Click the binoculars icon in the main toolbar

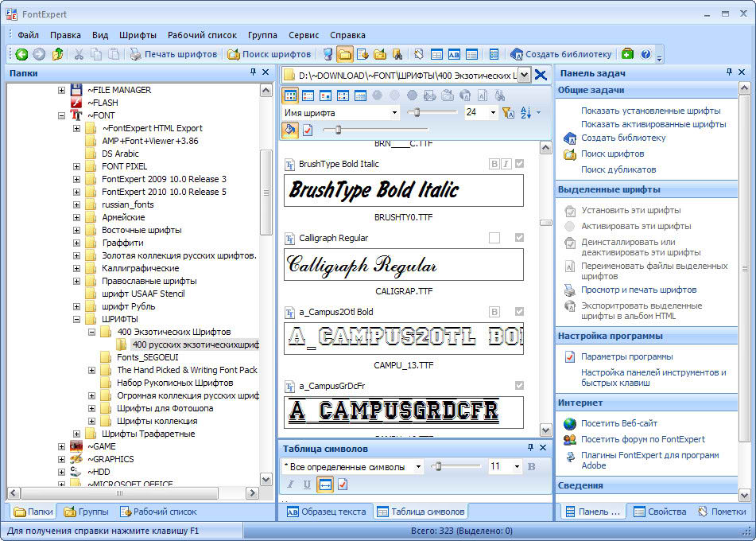[397, 54]
